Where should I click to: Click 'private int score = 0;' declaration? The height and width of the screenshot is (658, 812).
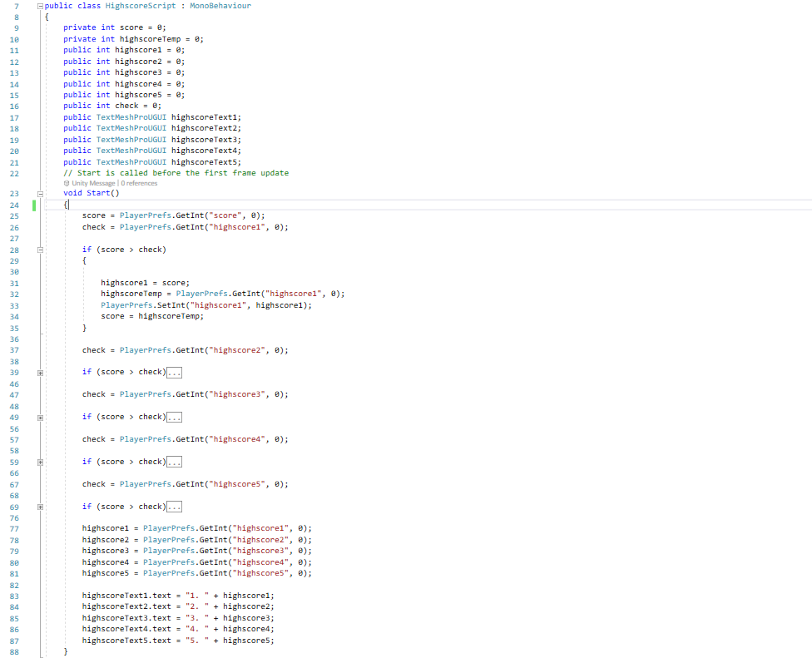pyautogui.click(x=115, y=27)
